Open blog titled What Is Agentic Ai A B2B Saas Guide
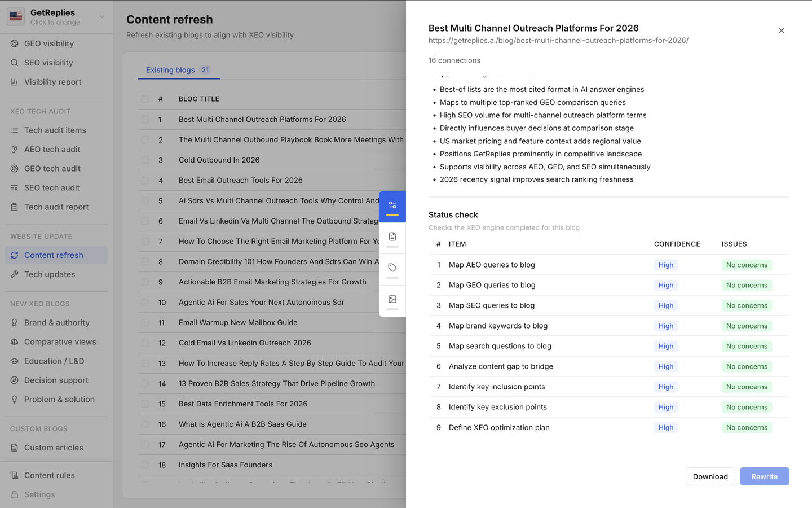 pyautogui.click(x=242, y=424)
